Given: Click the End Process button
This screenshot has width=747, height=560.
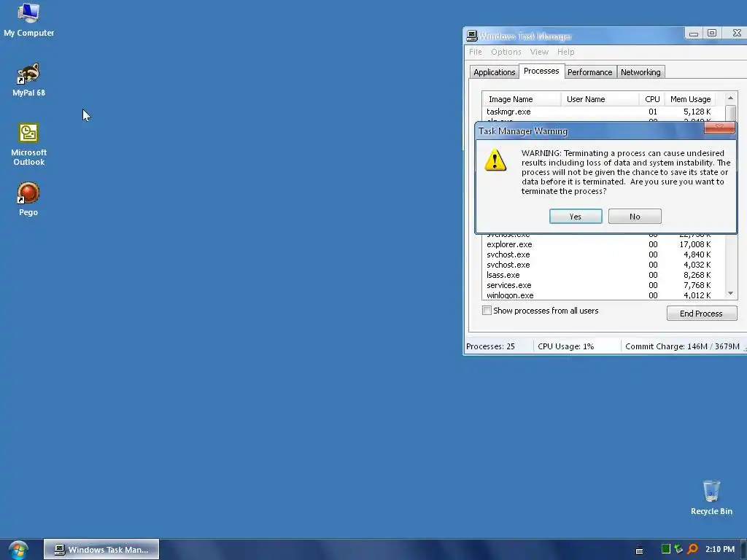Looking at the screenshot, I should (x=701, y=314).
